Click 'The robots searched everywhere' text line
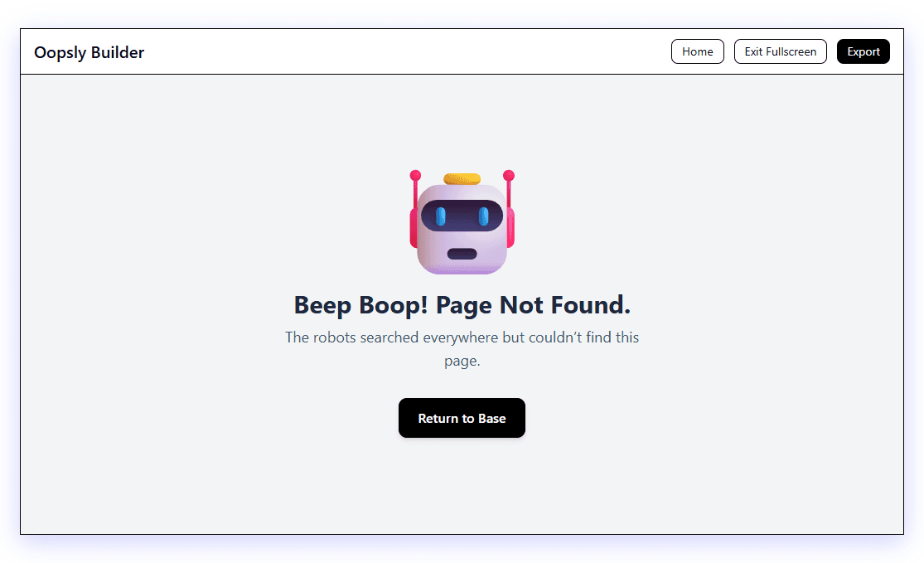The width and height of the screenshot is (924, 563). (x=462, y=337)
